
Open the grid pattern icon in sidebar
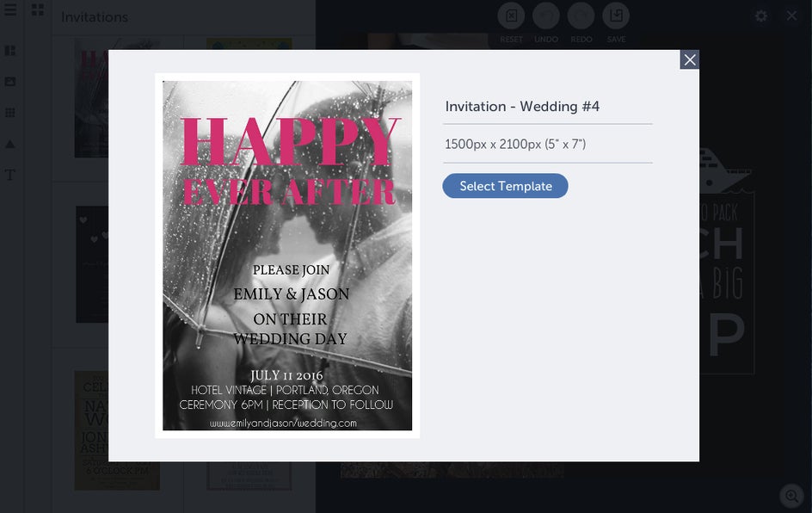(9, 113)
